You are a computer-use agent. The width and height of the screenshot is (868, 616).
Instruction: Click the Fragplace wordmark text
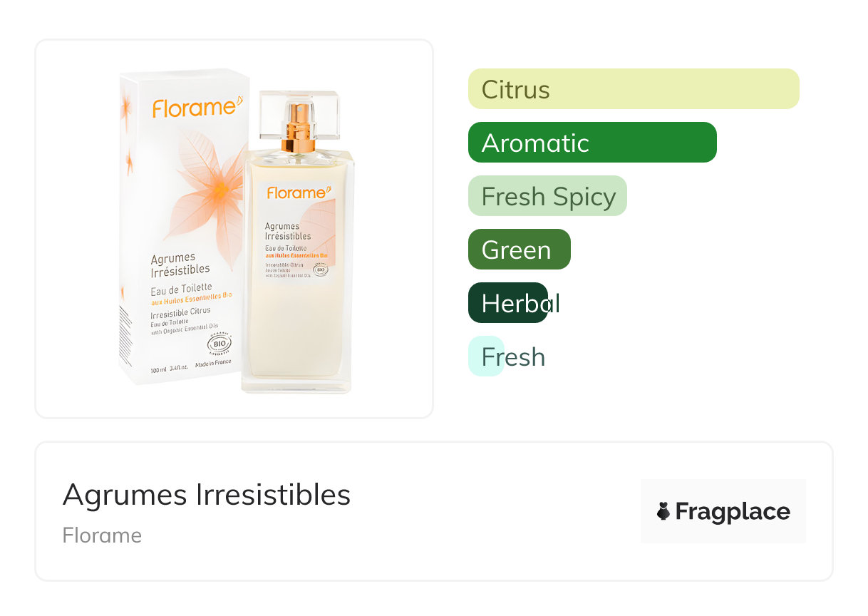click(x=733, y=512)
